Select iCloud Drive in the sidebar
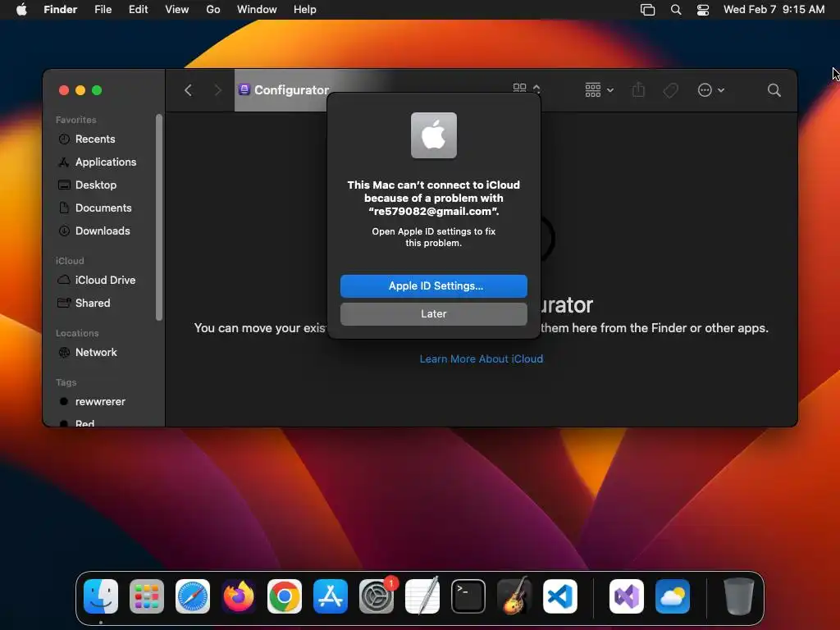This screenshot has width=840, height=630. point(106,281)
